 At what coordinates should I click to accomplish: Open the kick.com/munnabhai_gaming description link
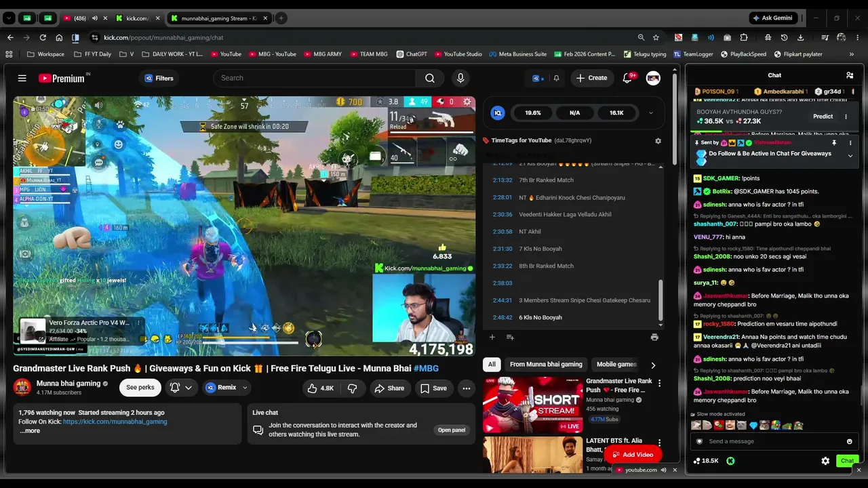[115, 422]
